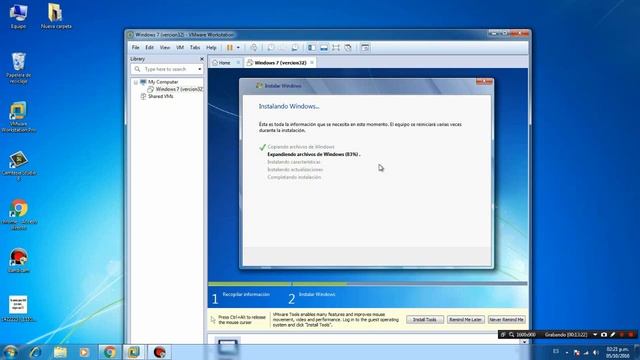Open the Nueva carpeta desktop folder

56,16
